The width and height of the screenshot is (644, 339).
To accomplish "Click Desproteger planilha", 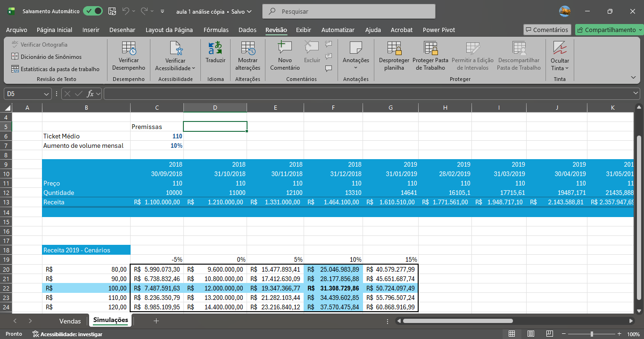I will click(394, 56).
